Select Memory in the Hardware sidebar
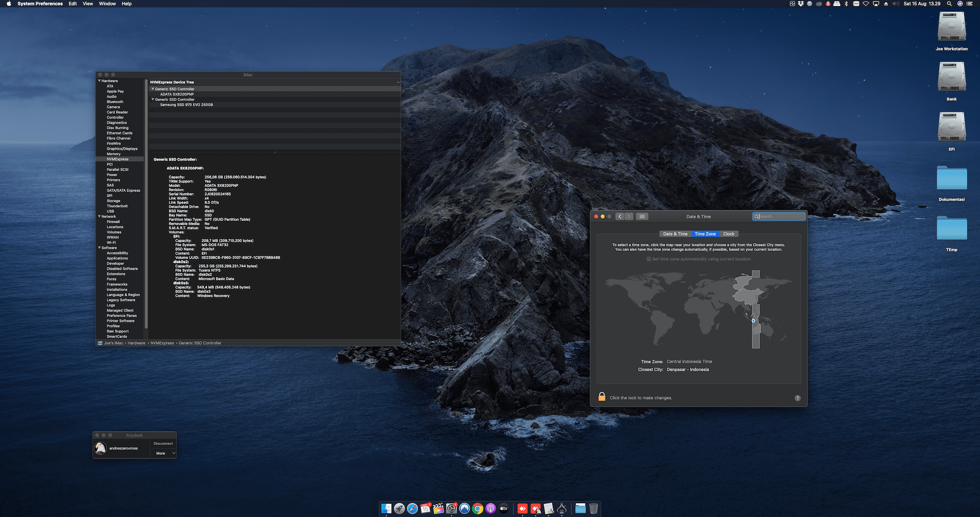The width and height of the screenshot is (980, 517). click(113, 154)
